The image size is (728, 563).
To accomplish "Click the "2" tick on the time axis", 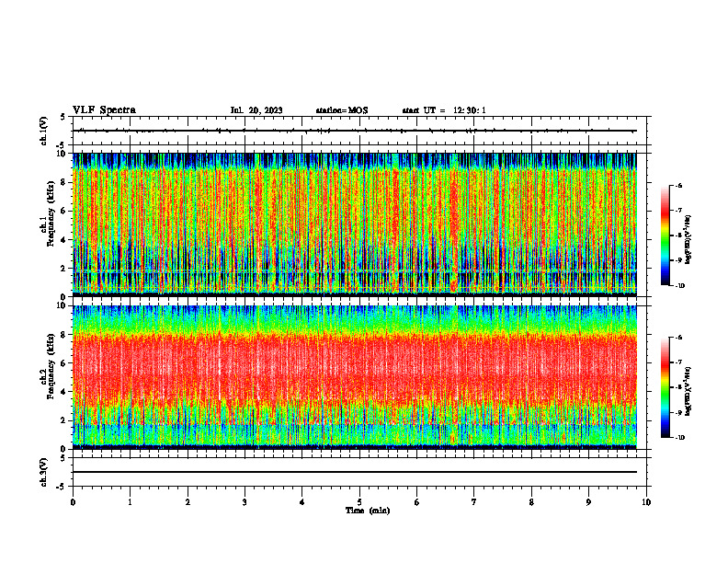I will click(188, 502).
